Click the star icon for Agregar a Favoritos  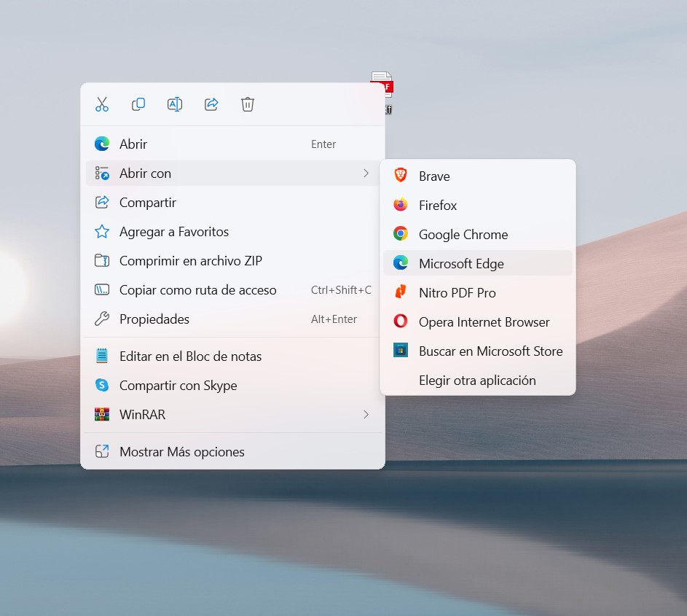[x=102, y=232]
